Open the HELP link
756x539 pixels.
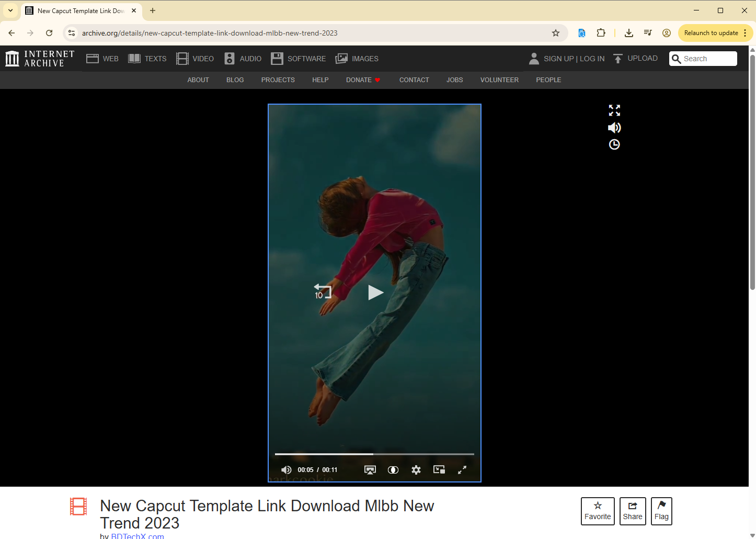click(320, 80)
